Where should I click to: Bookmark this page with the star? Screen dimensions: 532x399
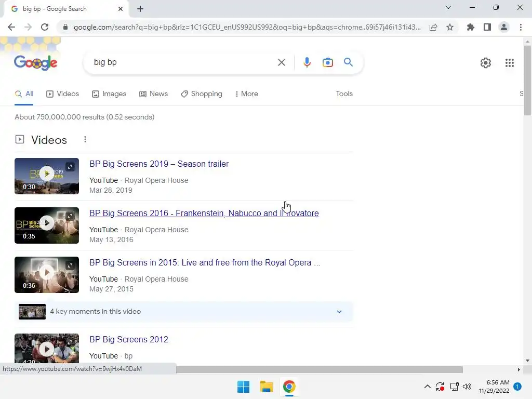coord(450,27)
